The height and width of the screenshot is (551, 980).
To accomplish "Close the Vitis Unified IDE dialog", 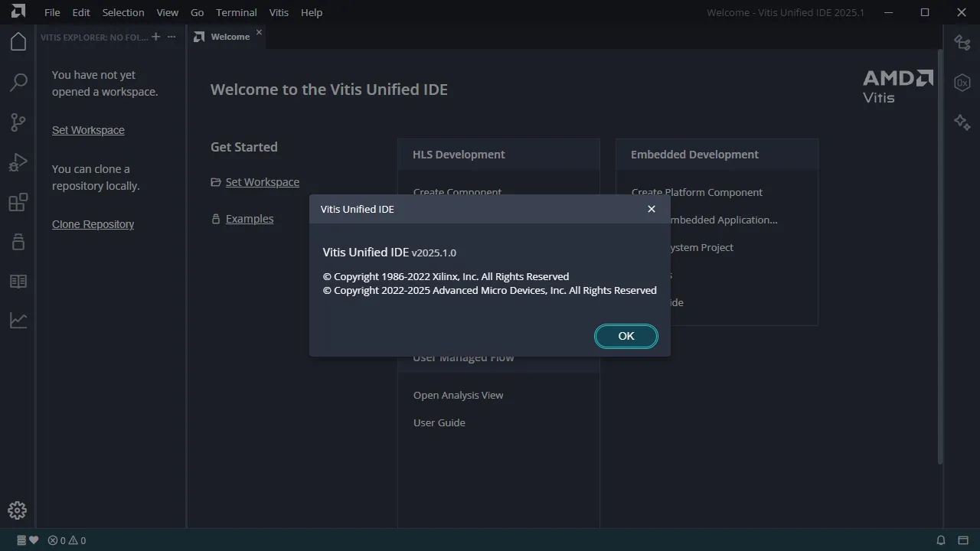I will pos(652,209).
